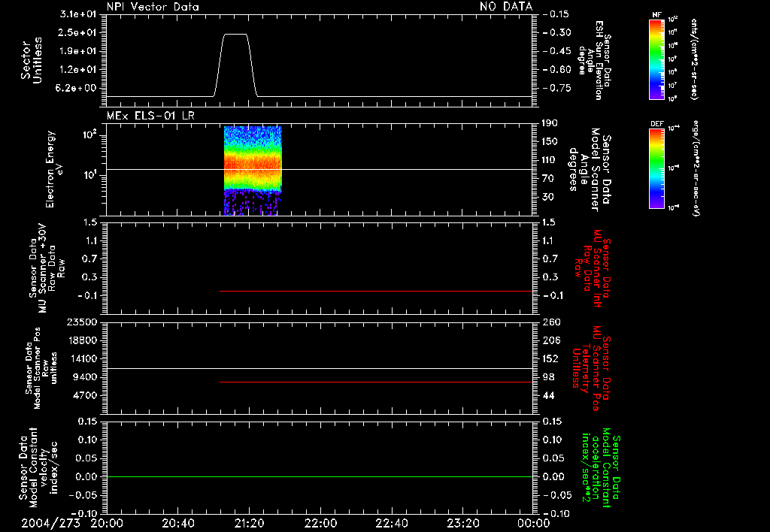Click the '3.1e+01' sector axis value
Viewport: 770px width, 532px height.
tap(77, 14)
